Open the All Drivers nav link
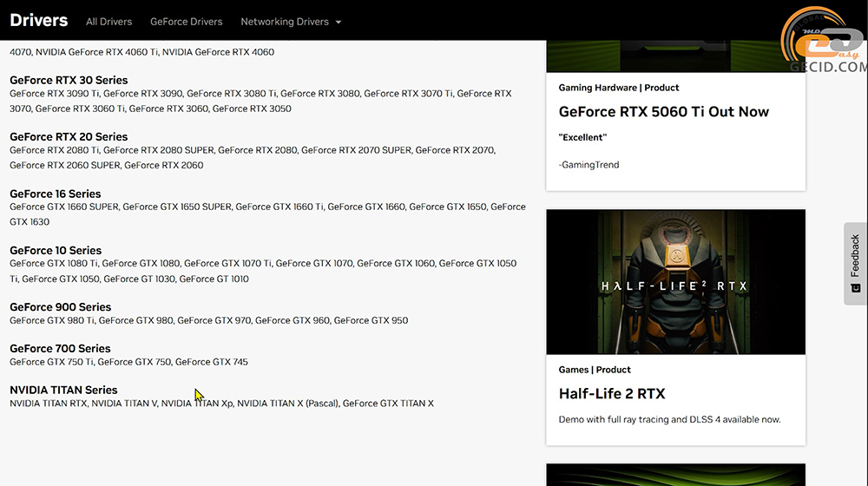 (108, 22)
